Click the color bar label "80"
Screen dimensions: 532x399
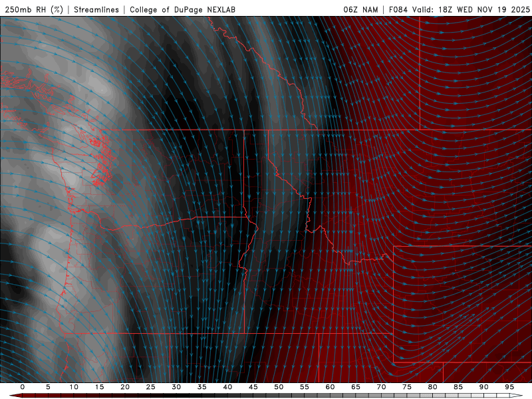coord(433,387)
